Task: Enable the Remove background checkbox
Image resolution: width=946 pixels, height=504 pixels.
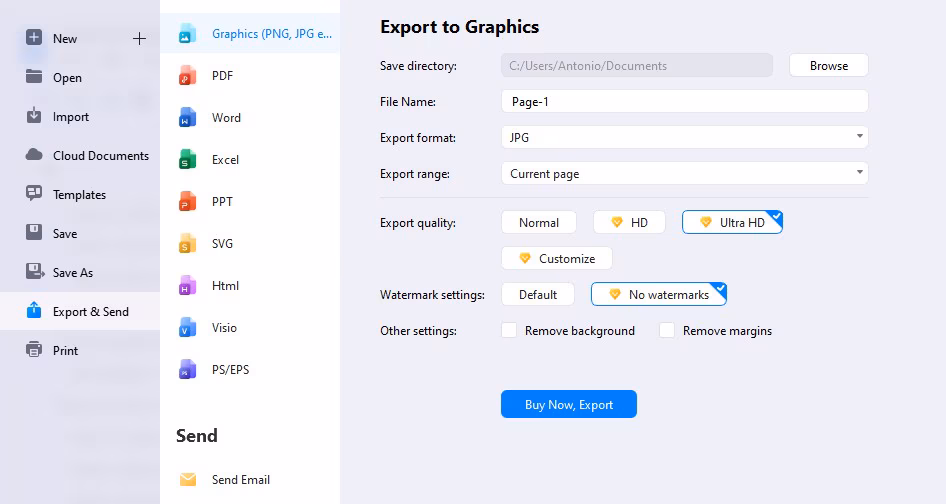Action: tap(509, 331)
